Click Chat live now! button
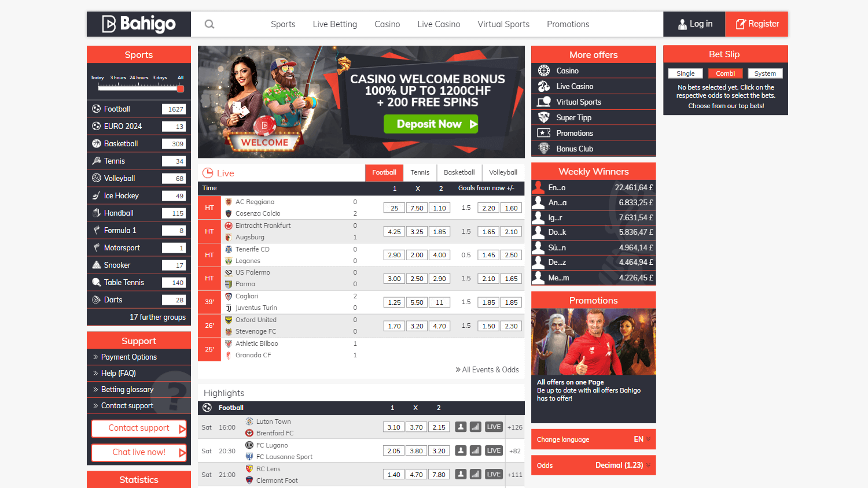This screenshot has width=868, height=488. 139,452
